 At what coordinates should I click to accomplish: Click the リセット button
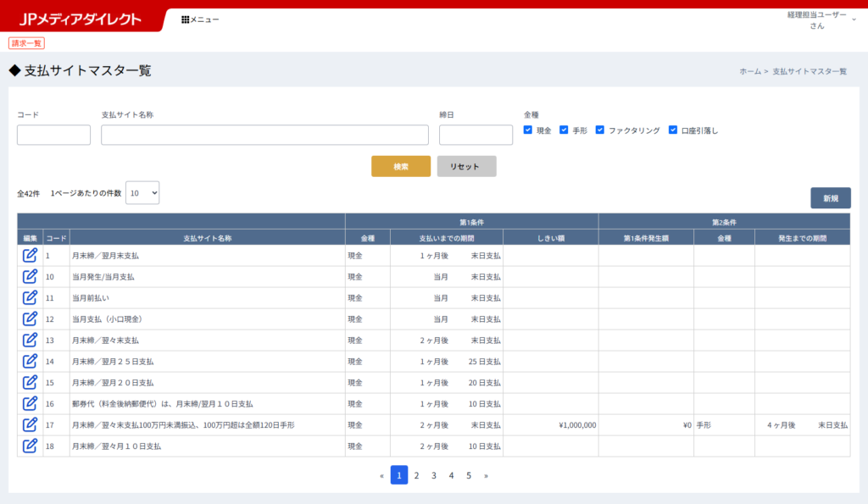[466, 167]
